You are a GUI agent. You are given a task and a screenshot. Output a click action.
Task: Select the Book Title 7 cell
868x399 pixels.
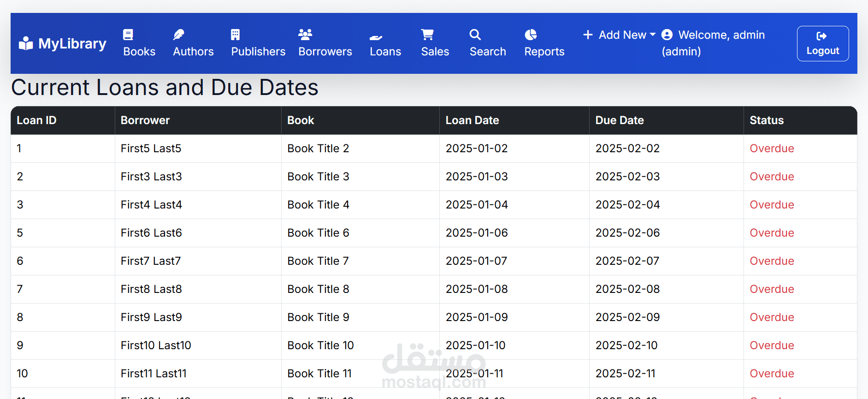coord(318,261)
